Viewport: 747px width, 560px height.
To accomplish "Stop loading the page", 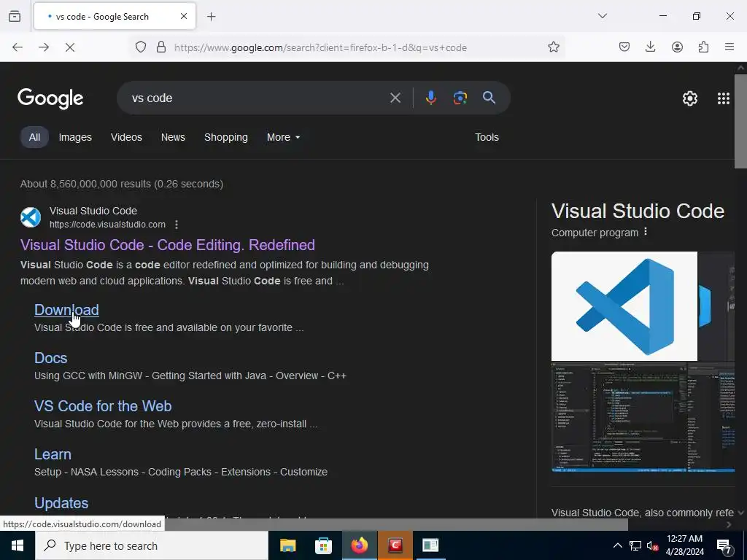I will tap(70, 47).
